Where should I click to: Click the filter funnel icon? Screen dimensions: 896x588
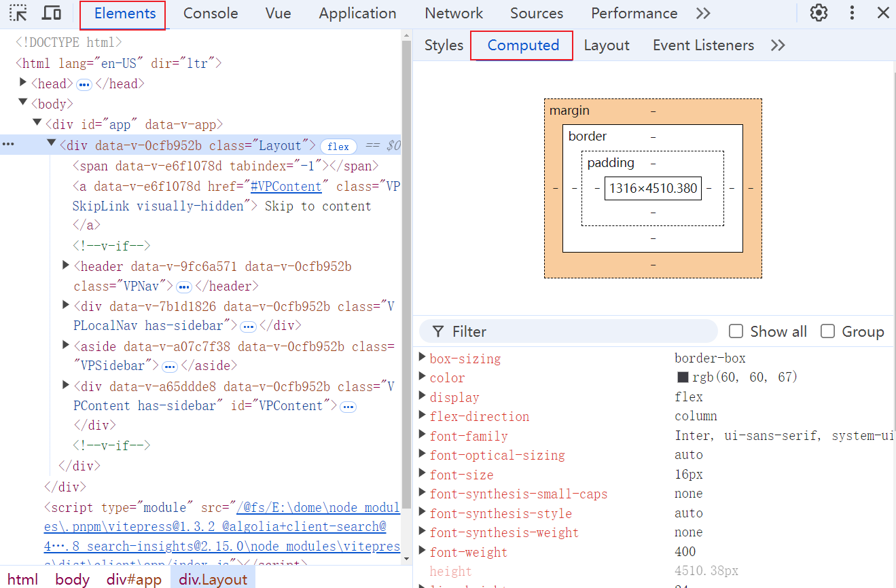pyautogui.click(x=439, y=331)
